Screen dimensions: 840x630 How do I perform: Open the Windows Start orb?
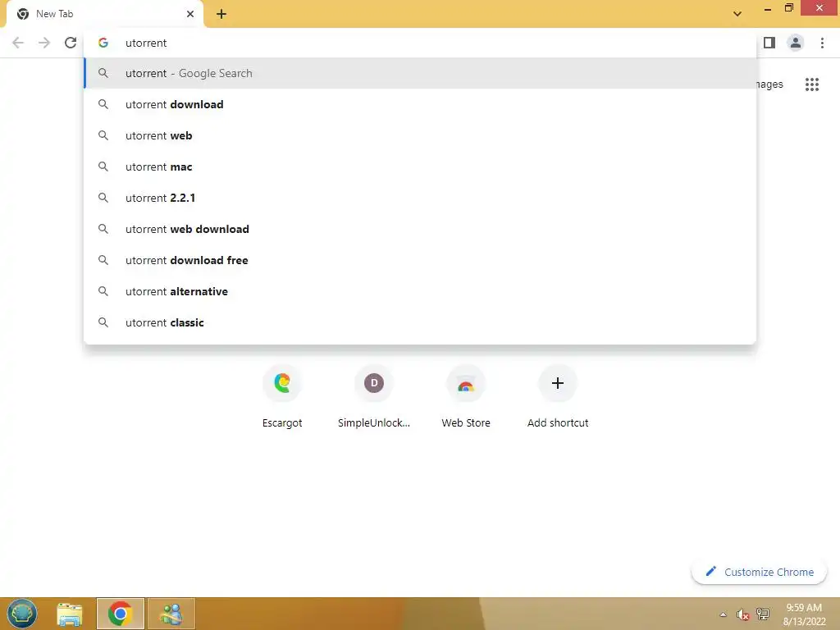[22, 614]
